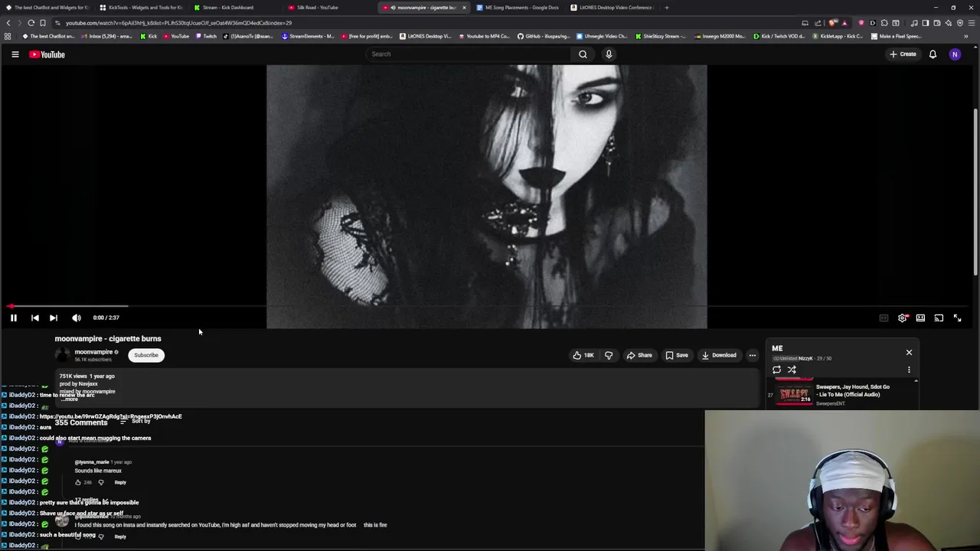The height and width of the screenshot is (551, 980).
Task: Like @lyanna_marie's comment
Action: [x=78, y=482]
